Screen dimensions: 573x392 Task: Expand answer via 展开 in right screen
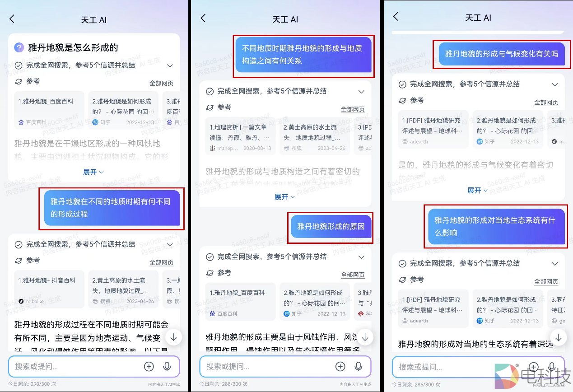478,191
